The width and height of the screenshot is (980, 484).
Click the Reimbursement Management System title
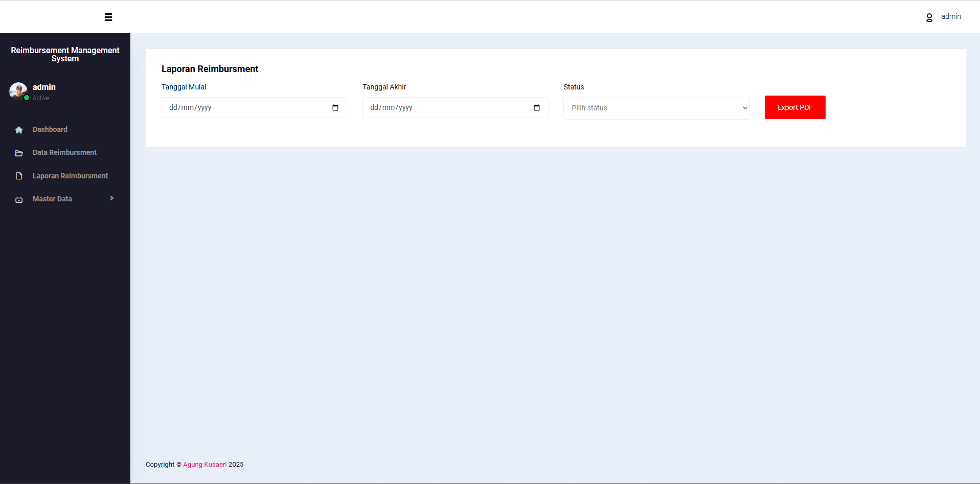point(65,54)
